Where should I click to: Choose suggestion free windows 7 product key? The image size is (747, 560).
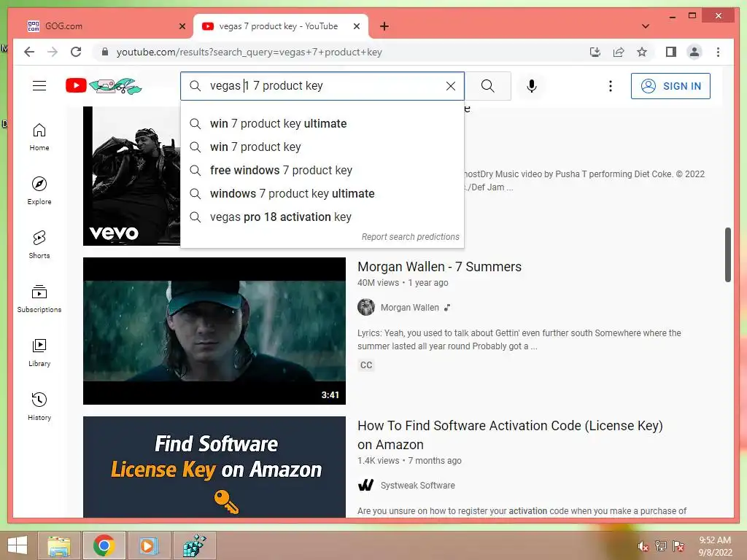coord(322,171)
